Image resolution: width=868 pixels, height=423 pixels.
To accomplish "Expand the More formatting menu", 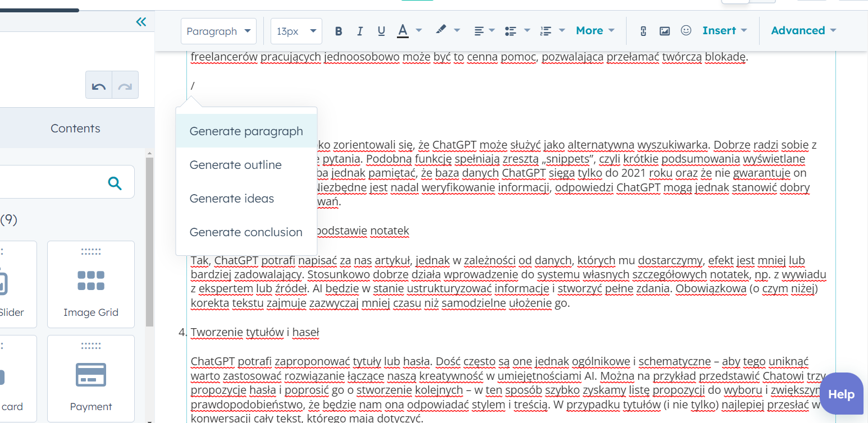I will point(595,31).
